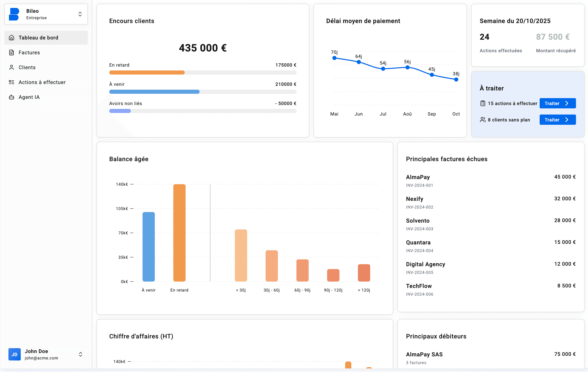
Task: Navigate to the Clients section
Action: 27,67
